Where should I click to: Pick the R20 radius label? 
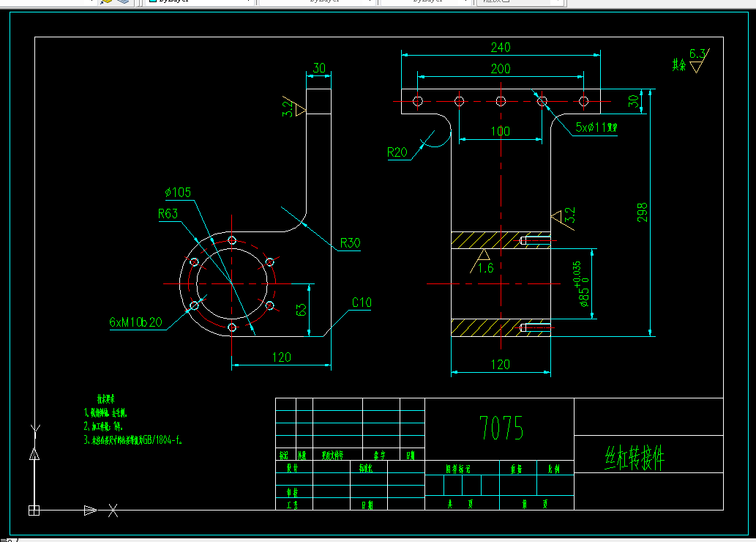397,152
